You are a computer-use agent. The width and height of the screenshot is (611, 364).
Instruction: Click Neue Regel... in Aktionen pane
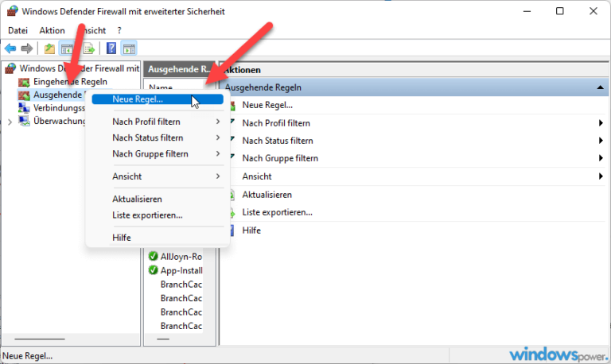(267, 105)
